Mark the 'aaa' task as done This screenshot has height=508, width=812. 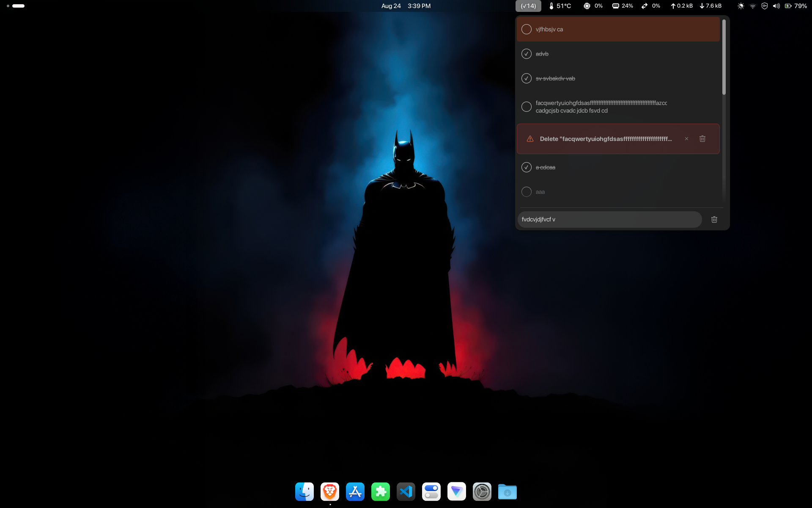tap(527, 192)
